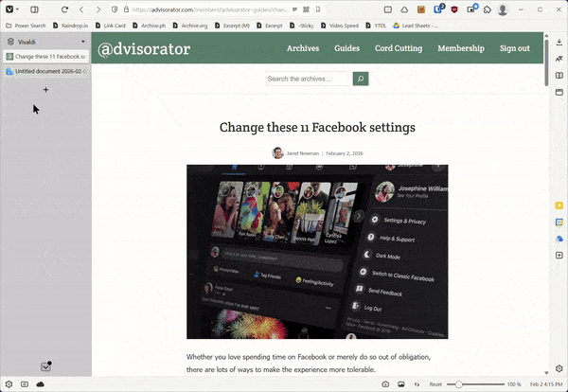Add a web panel with plus icon
568x392 pixels.
point(559,256)
